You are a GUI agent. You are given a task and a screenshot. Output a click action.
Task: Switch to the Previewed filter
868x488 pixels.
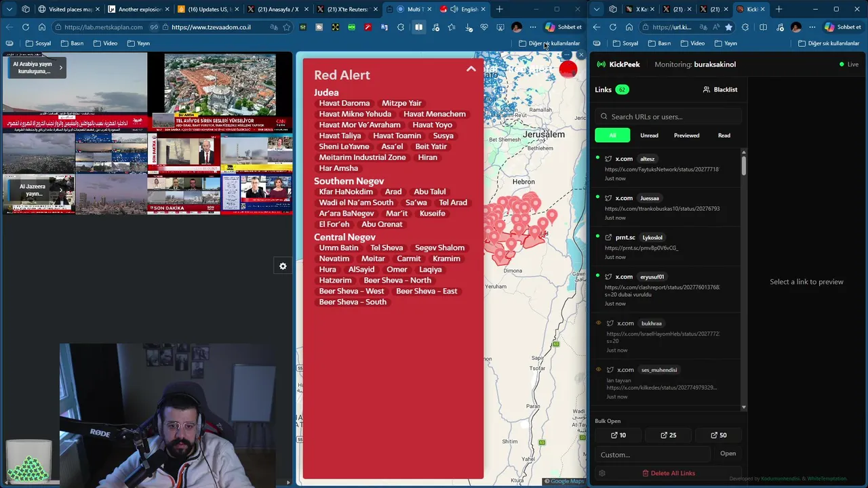pyautogui.click(x=686, y=136)
